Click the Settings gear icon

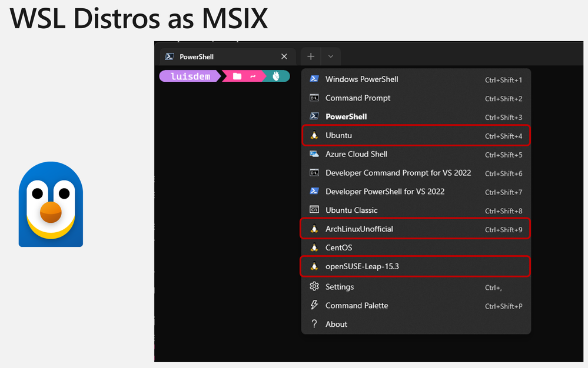tap(314, 286)
